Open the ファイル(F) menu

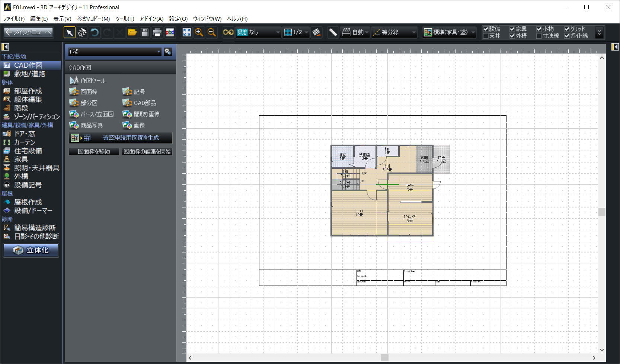tap(14, 19)
